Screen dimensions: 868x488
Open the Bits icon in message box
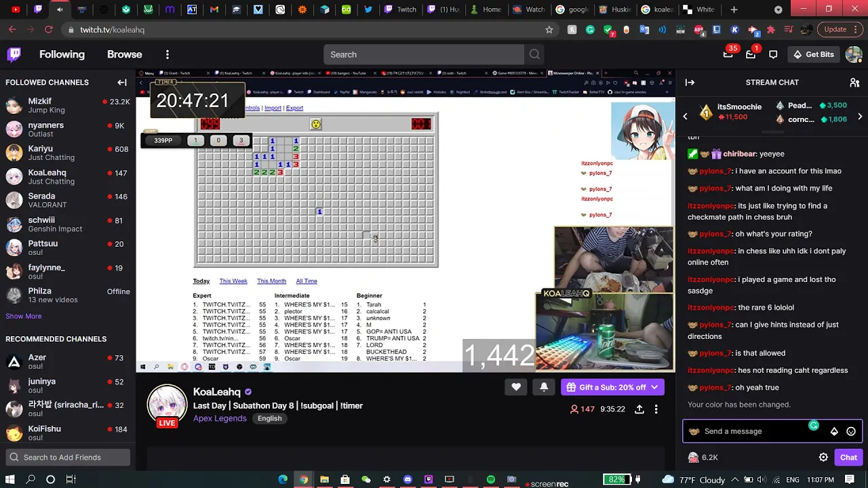pyautogui.click(x=834, y=431)
